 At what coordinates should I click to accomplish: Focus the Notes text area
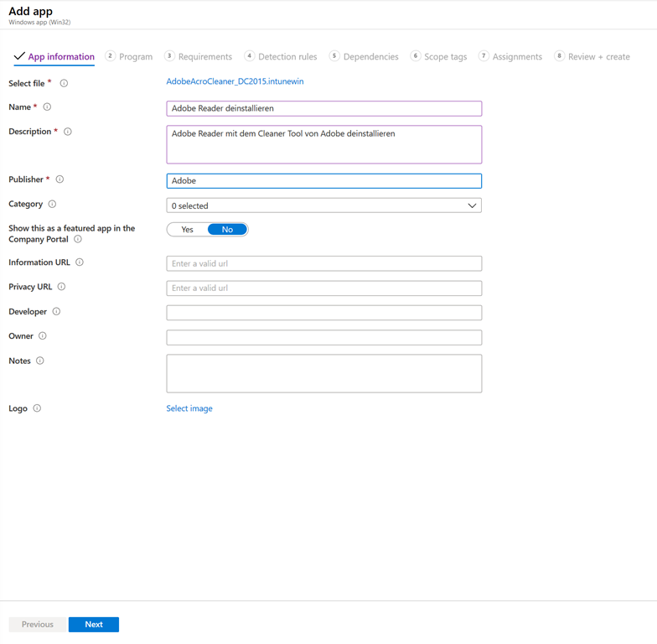click(x=323, y=373)
